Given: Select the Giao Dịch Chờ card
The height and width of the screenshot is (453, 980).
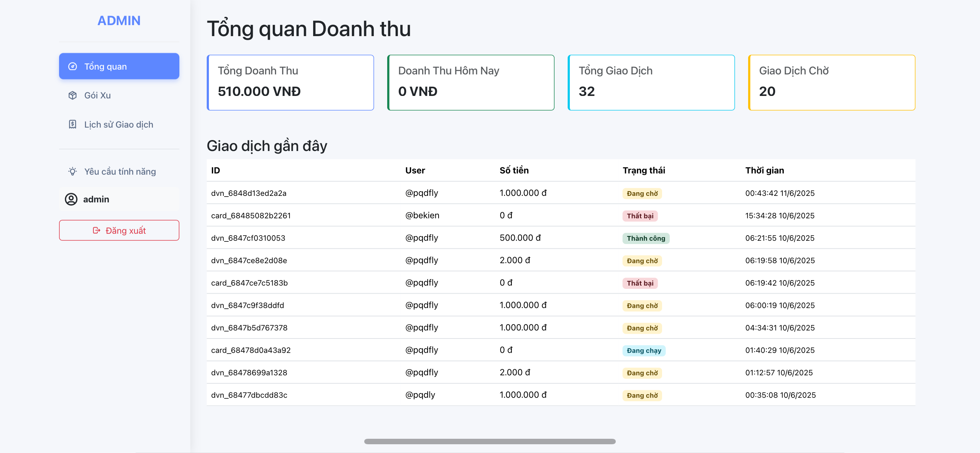Looking at the screenshot, I should pos(831,82).
